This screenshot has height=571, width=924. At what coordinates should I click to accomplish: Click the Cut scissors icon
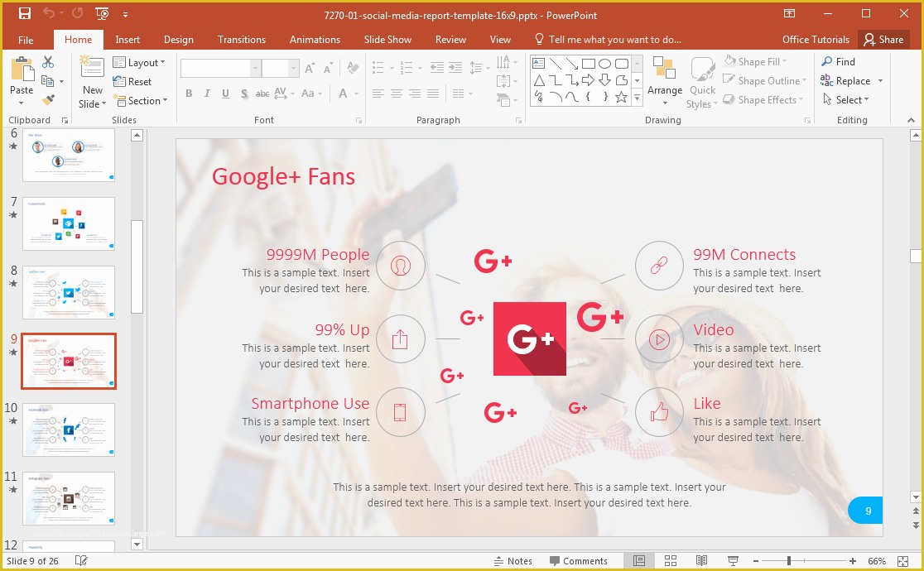click(48, 61)
